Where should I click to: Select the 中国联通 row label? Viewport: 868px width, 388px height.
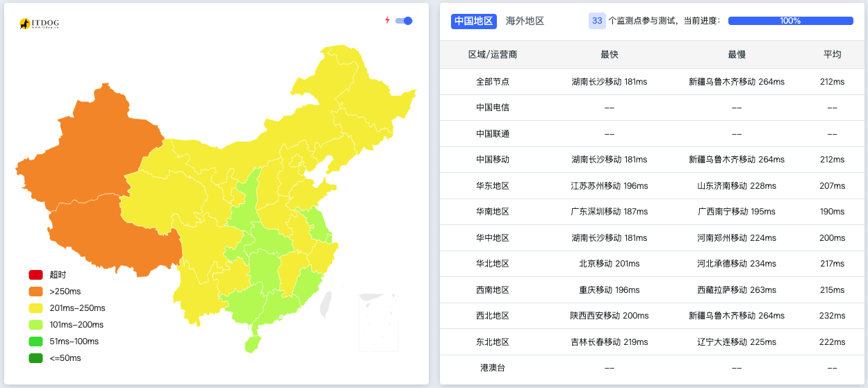coord(493,134)
